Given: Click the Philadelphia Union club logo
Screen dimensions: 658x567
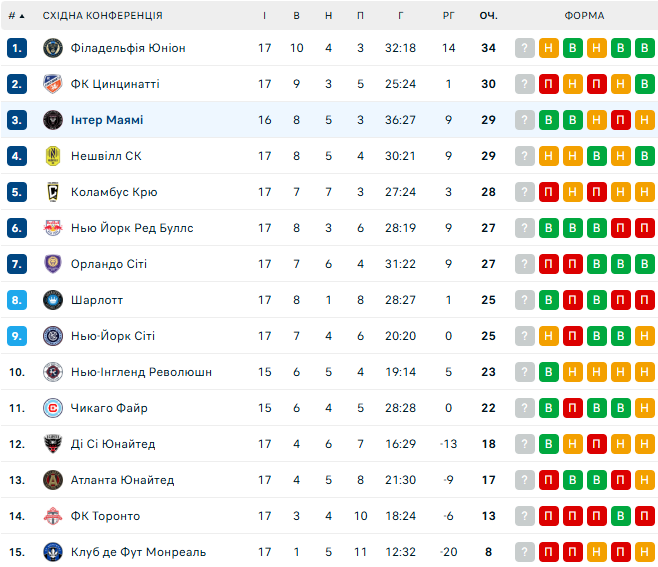Looking at the screenshot, I should 53,48.
